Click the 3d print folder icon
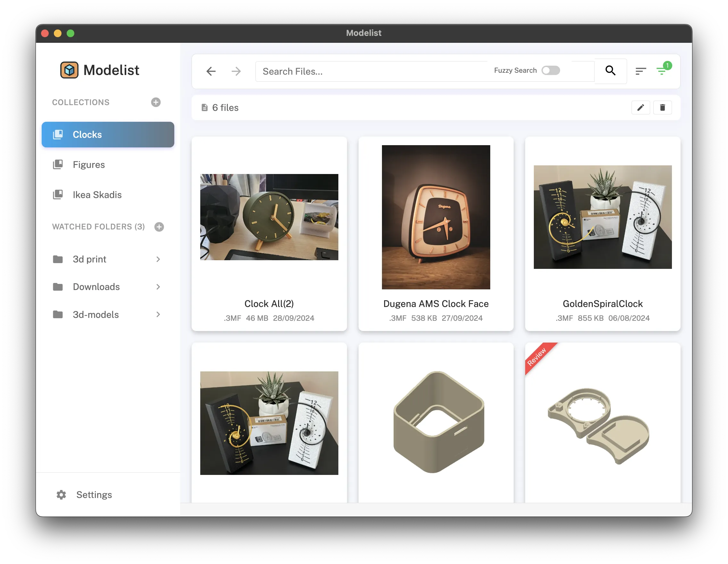This screenshot has height=564, width=728. (x=58, y=259)
